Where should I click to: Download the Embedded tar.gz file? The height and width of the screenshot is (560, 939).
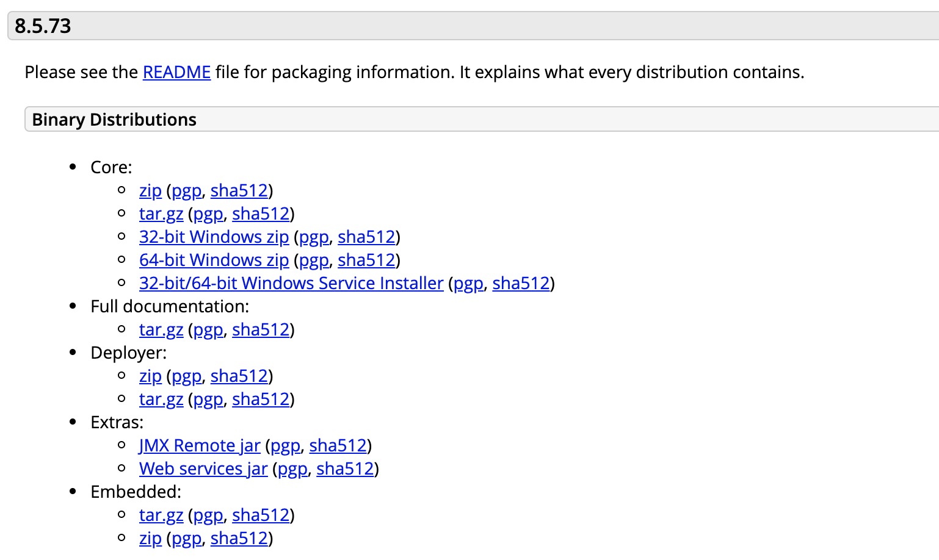(x=161, y=515)
